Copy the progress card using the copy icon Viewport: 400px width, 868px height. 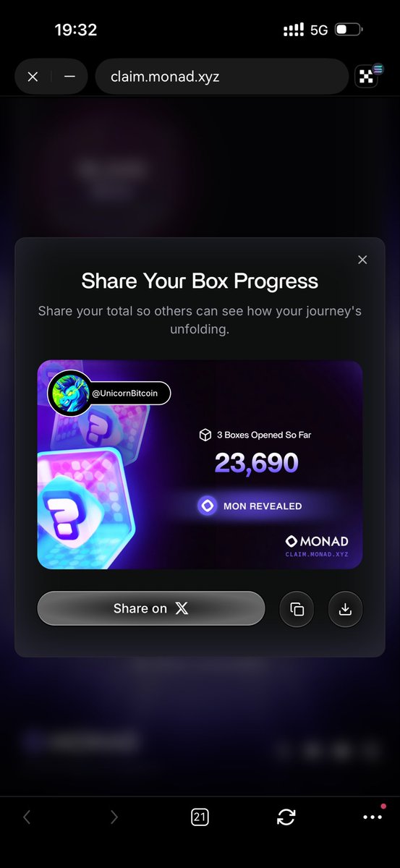[297, 609]
